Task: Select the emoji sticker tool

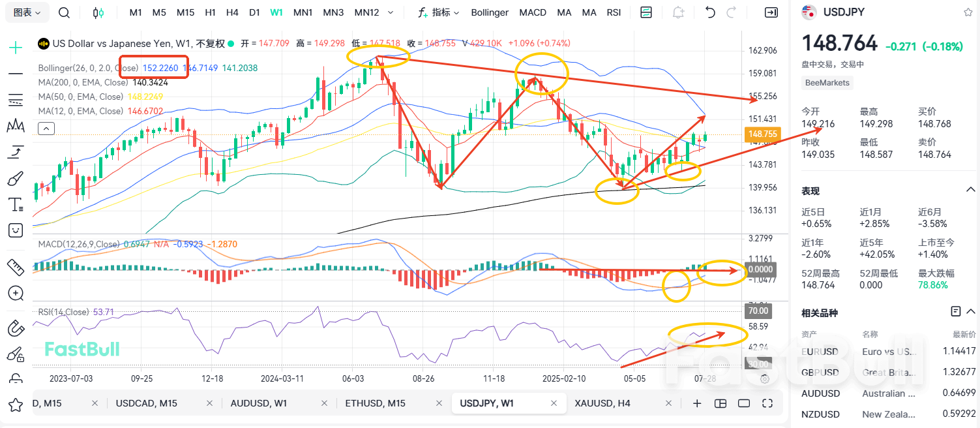Action: pyautogui.click(x=15, y=230)
